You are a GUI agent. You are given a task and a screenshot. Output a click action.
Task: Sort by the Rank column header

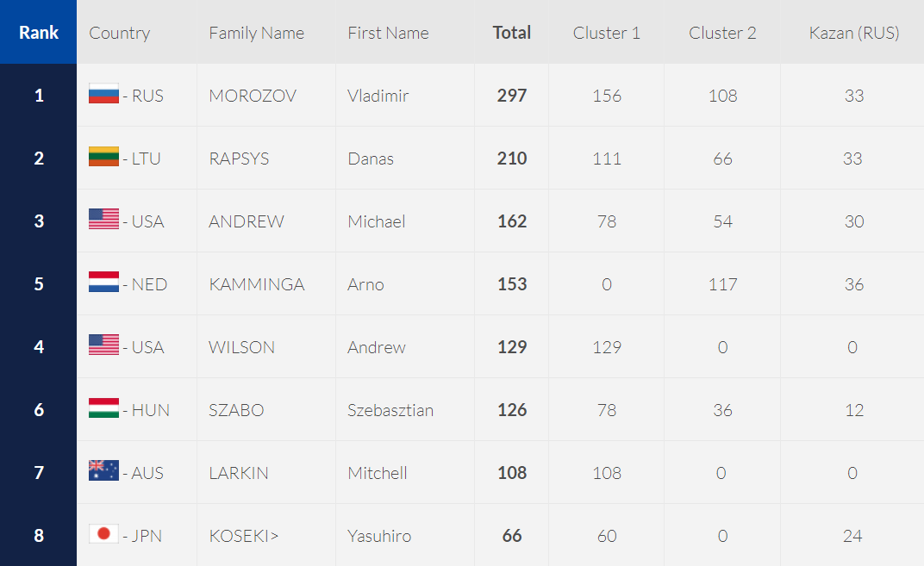[x=38, y=32]
